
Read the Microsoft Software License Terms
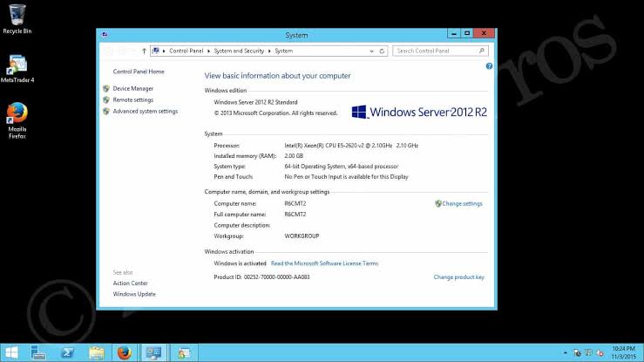pyautogui.click(x=324, y=263)
